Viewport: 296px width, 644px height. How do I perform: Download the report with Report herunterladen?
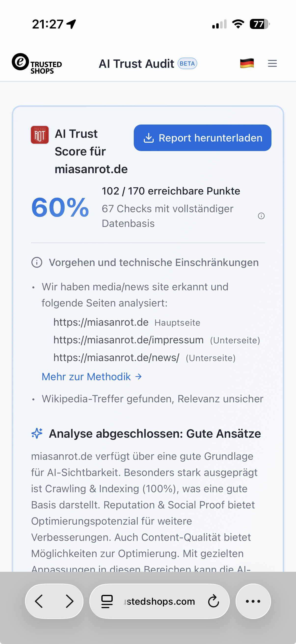(x=202, y=138)
